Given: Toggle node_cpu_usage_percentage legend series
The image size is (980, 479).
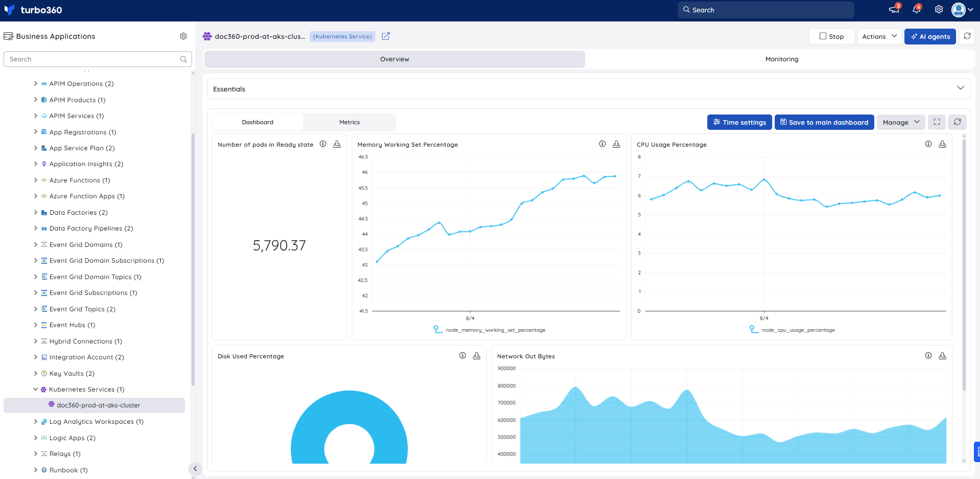Looking at the screenshot, I should tap(792, 330).
